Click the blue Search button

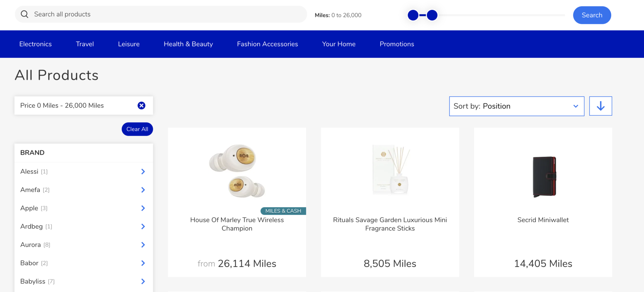(x=592, y=15)
